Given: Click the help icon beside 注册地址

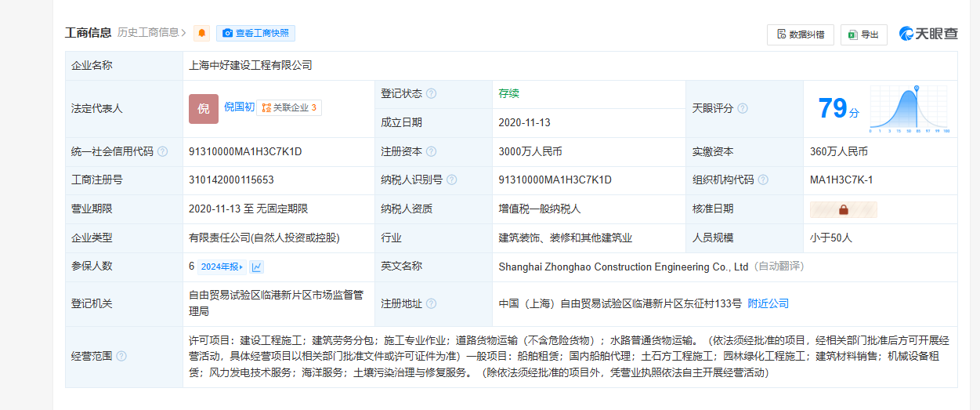Looking at the screenshot, I should coord(432,304).
